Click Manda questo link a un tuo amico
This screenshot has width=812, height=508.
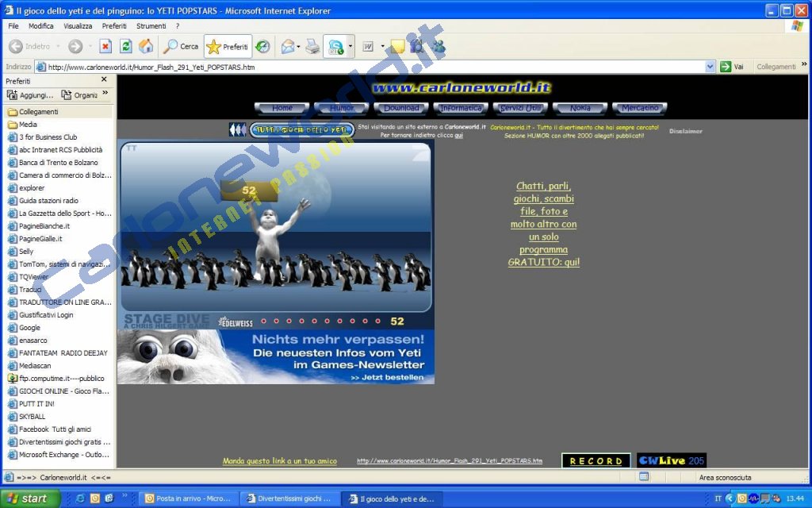point(280,461)
